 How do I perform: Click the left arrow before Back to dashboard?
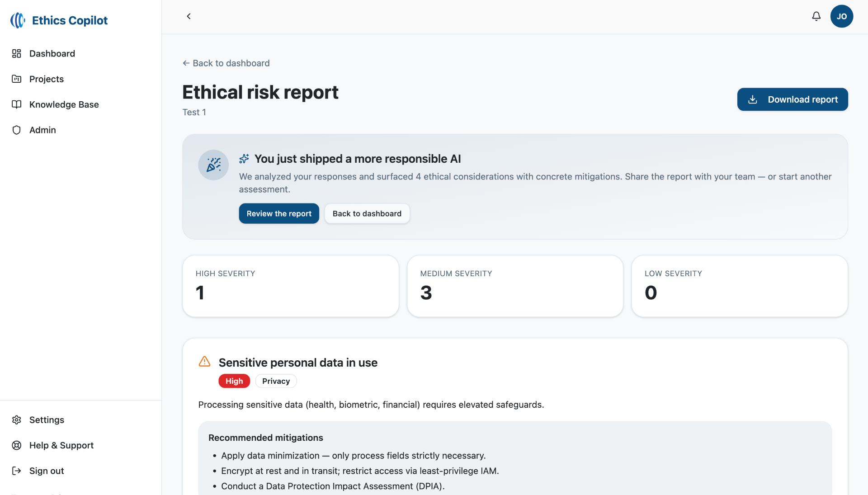[186, 63]
